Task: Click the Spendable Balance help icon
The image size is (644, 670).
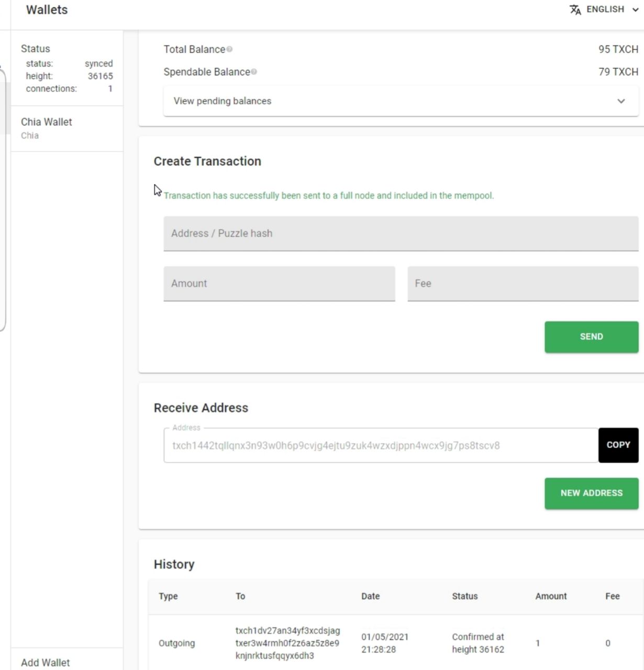Action: point(254,72)
